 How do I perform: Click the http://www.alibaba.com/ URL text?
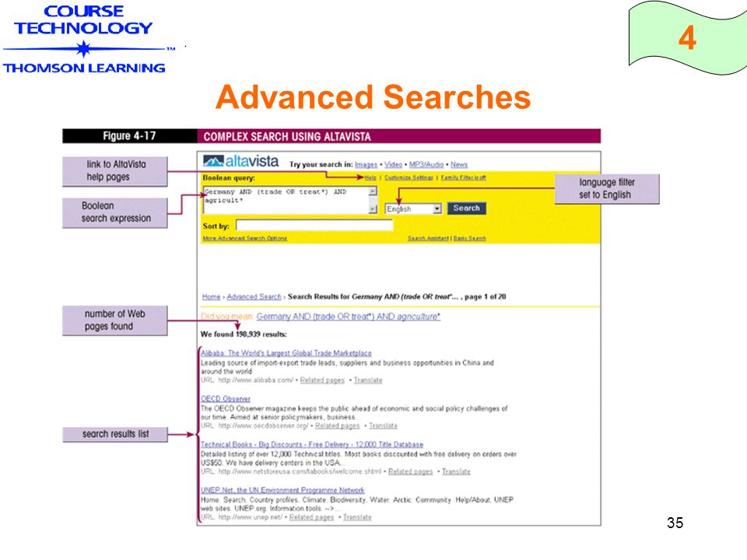pos(256,380)
